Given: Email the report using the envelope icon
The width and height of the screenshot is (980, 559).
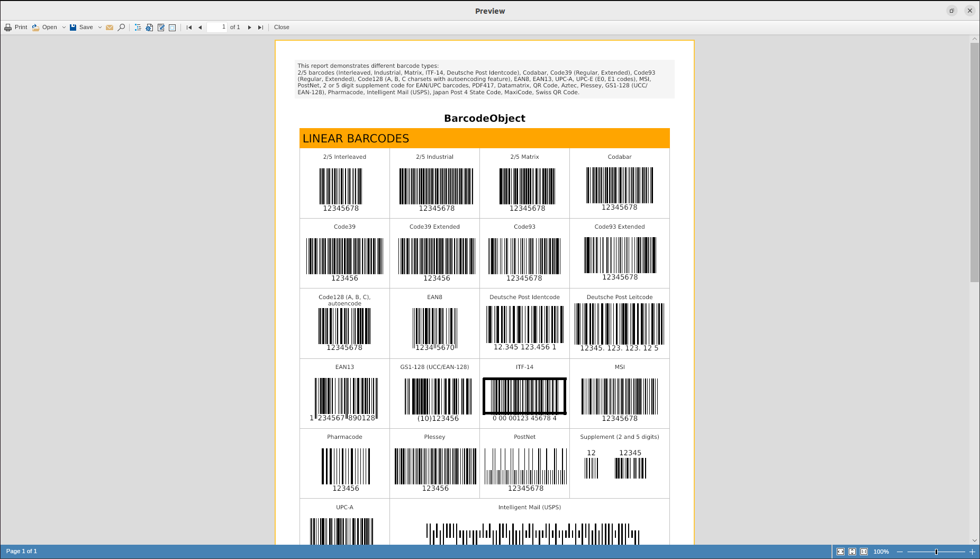Looking at the screenshot, I should pyautogui.click(x=110, y=27).
